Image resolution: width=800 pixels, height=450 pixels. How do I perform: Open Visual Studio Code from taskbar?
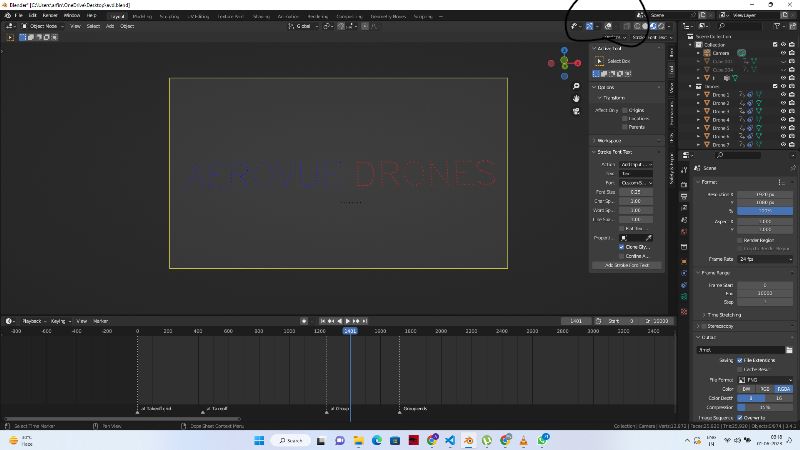(x=450, y=440)
